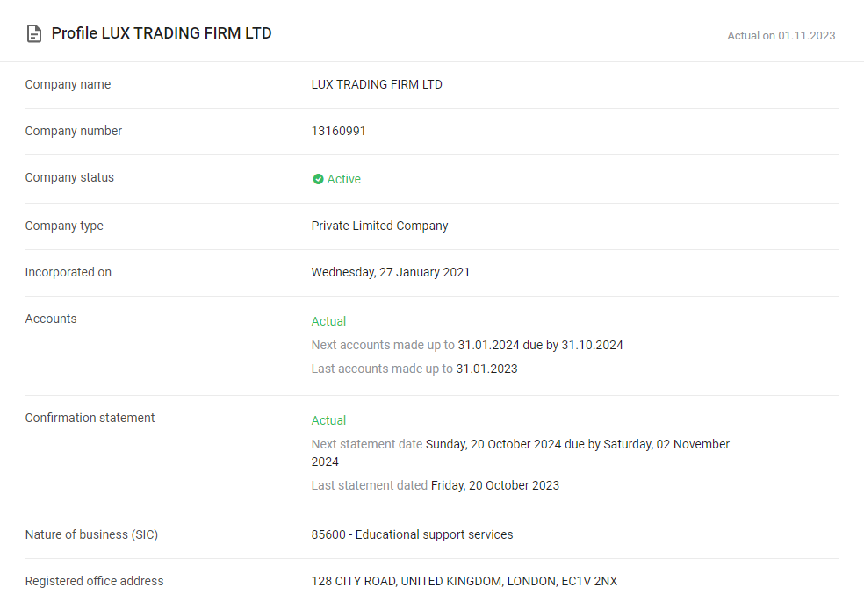Click the Registered office address label
This screenshot has height=616, width=864.
pos(94,581)
